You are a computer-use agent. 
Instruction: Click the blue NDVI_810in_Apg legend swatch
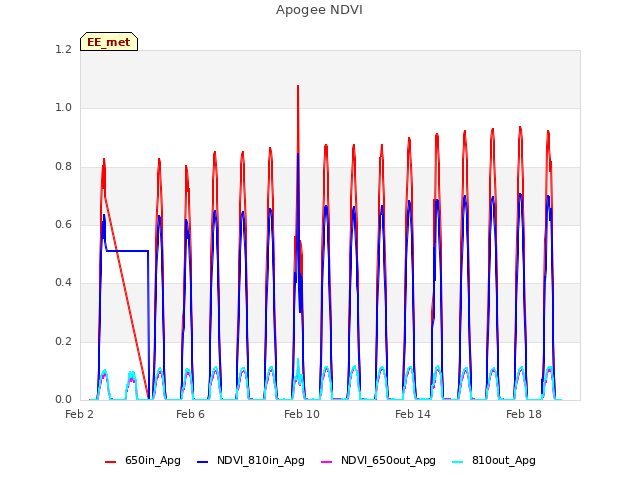(x=202, y=462)
